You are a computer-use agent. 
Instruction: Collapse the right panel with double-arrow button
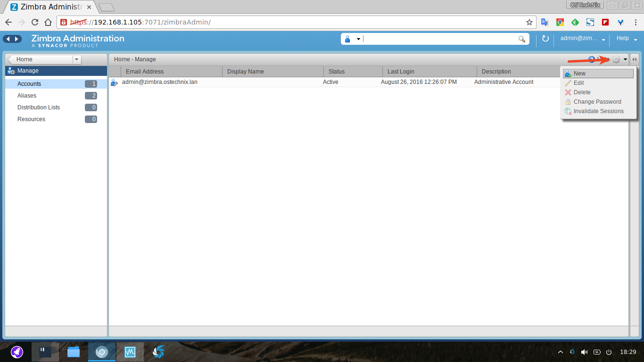click(634, 59)
